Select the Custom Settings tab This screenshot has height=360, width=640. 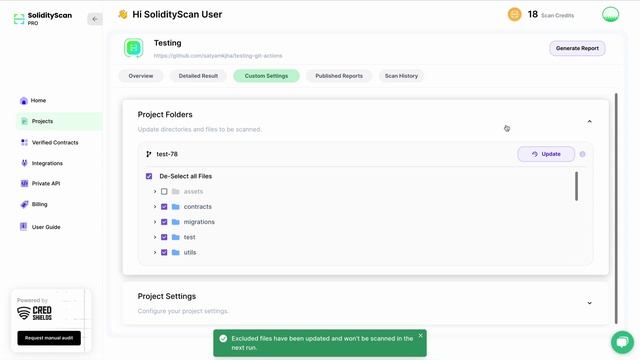[266, 76]
